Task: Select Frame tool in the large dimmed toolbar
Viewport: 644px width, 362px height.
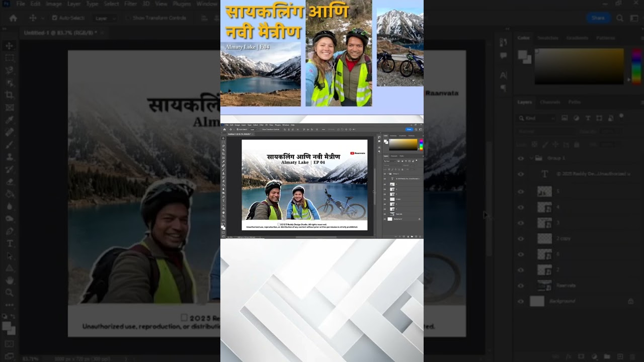Action: [x=9, y=107]
